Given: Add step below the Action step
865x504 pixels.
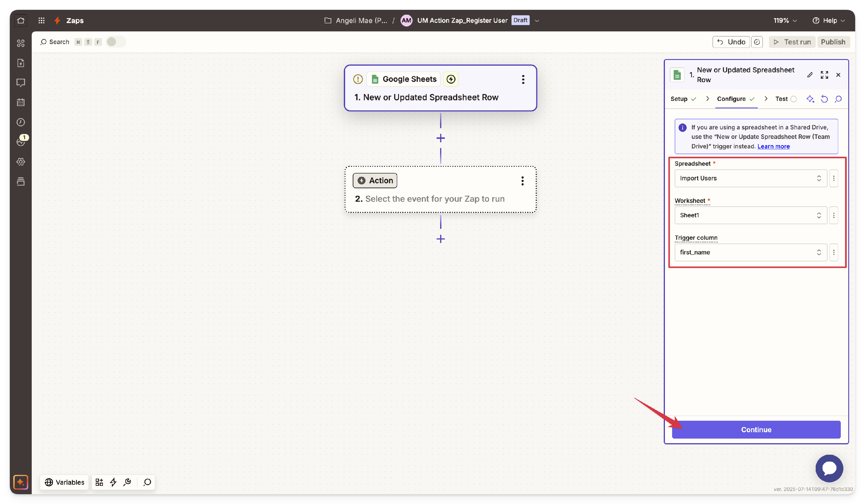Looking at the screenshot, I should (x=440, y=239).
